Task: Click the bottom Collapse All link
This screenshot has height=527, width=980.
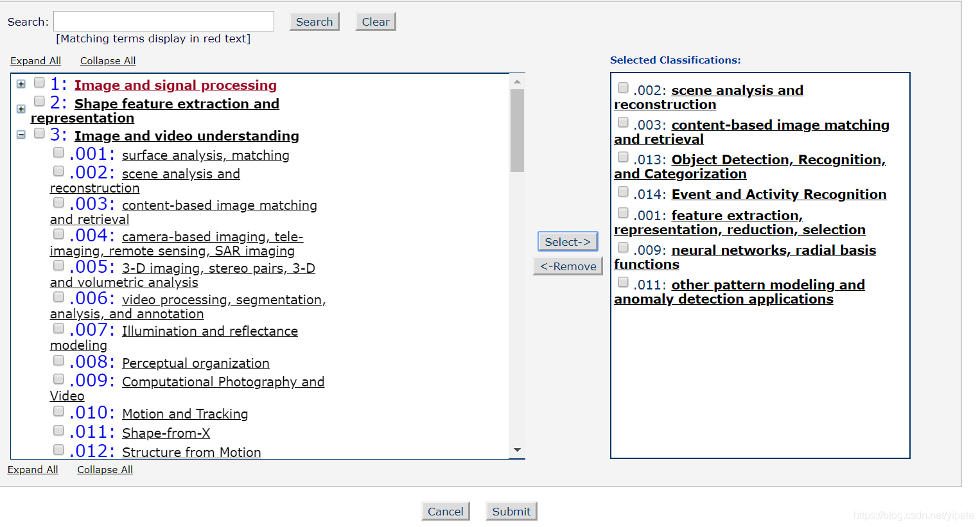Action: 105,469
